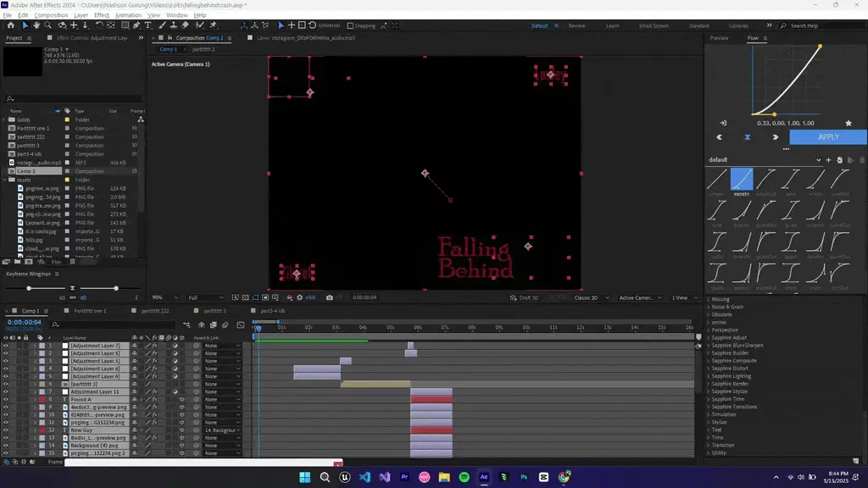The image size is (868, 488).
Task: Select the Hand tool
Action: 36,25
